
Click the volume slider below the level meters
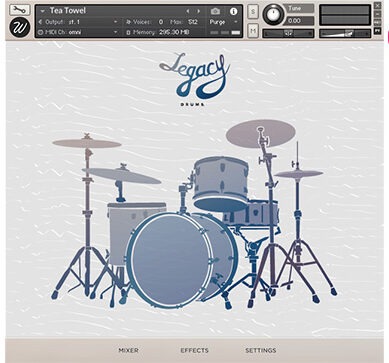[345, 33]
